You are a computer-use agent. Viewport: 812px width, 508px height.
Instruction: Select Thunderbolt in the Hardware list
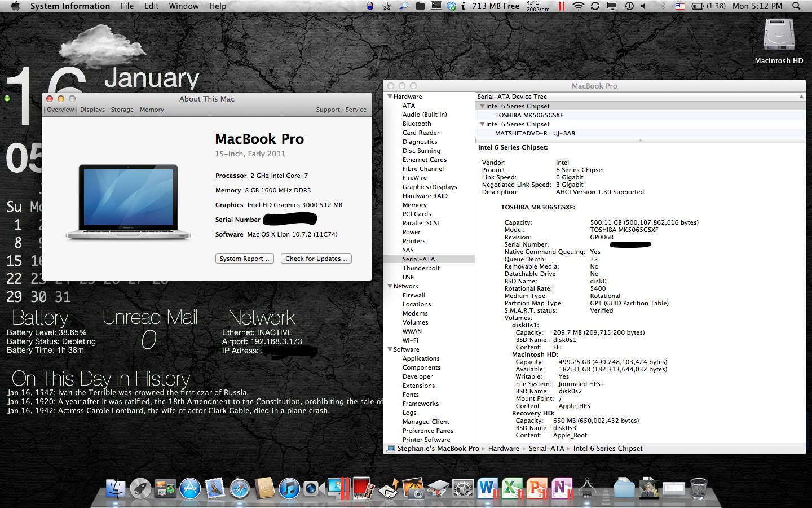(421, 268)
